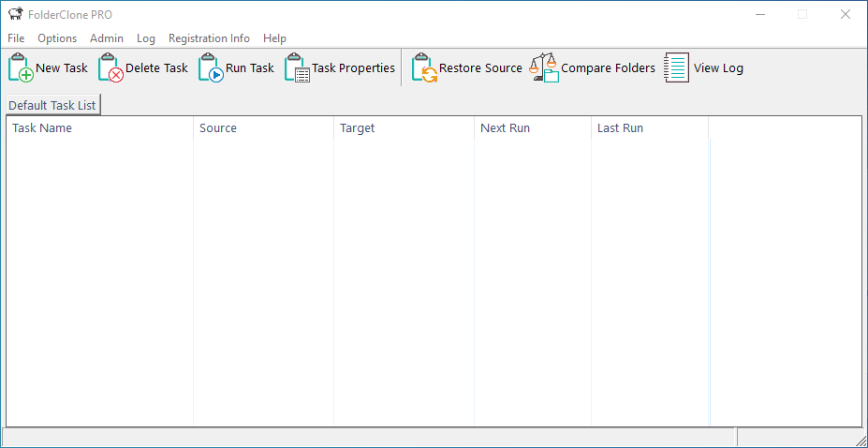This screenshot has height=448, width=868.
Task: Open the Admin menu
Action: pos(107,38)
